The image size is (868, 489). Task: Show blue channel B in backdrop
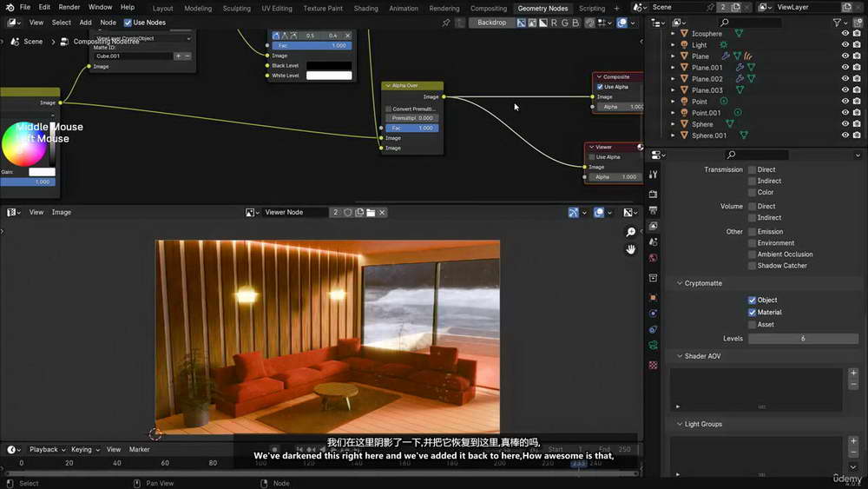(x=575, y=23)
